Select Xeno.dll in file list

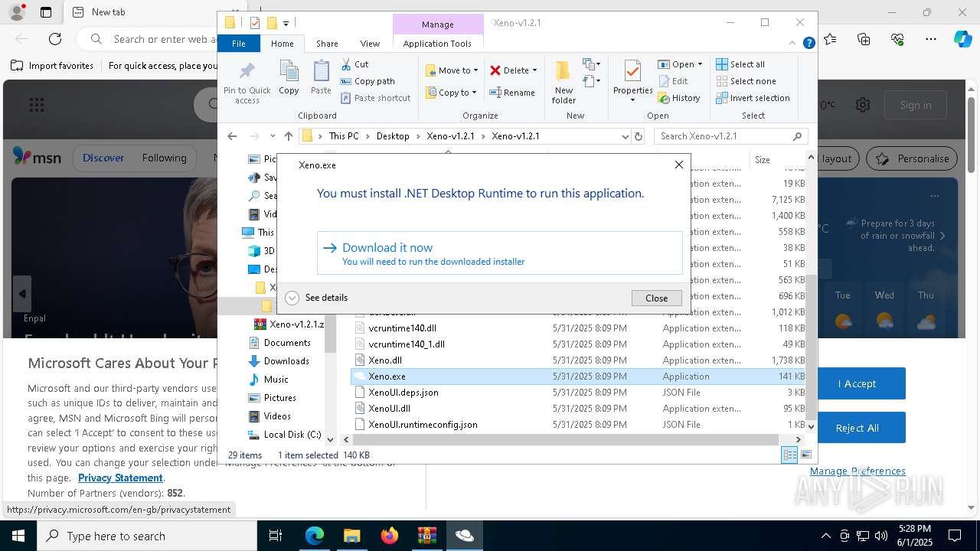pyautogui.click(x=385, y=360)
